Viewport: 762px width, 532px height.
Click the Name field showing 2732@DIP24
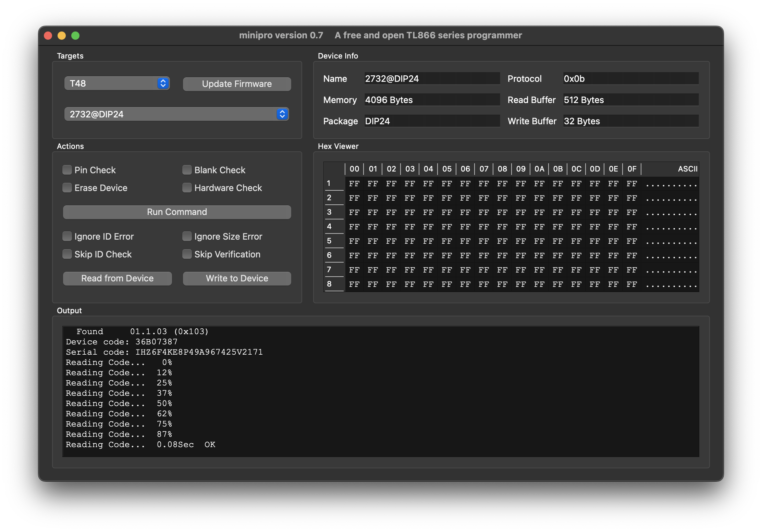pyautogui.click(x=432, y=79)
